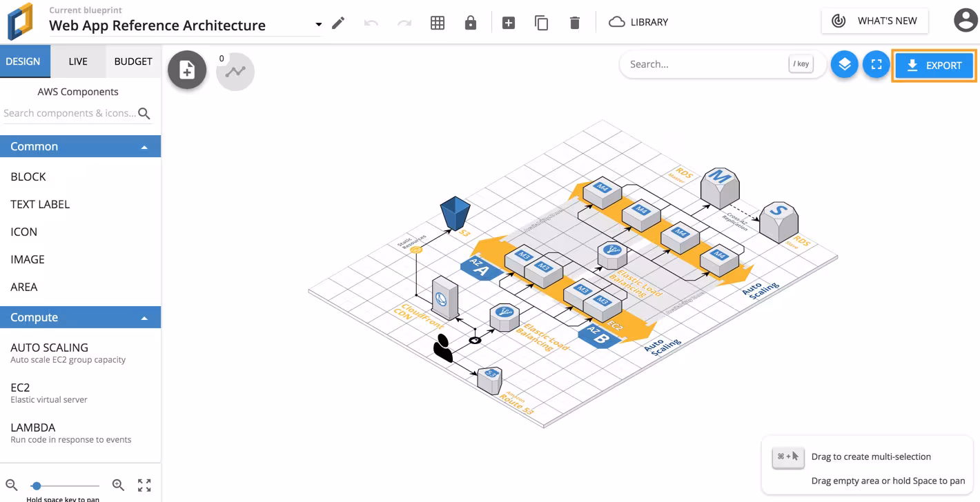
Task: Click the round fullscreen button
Action: point(876,64)
